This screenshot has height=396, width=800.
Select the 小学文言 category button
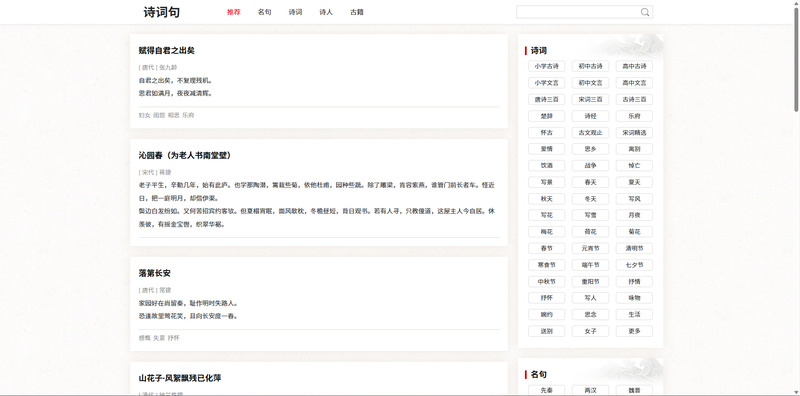click(546, 83)
